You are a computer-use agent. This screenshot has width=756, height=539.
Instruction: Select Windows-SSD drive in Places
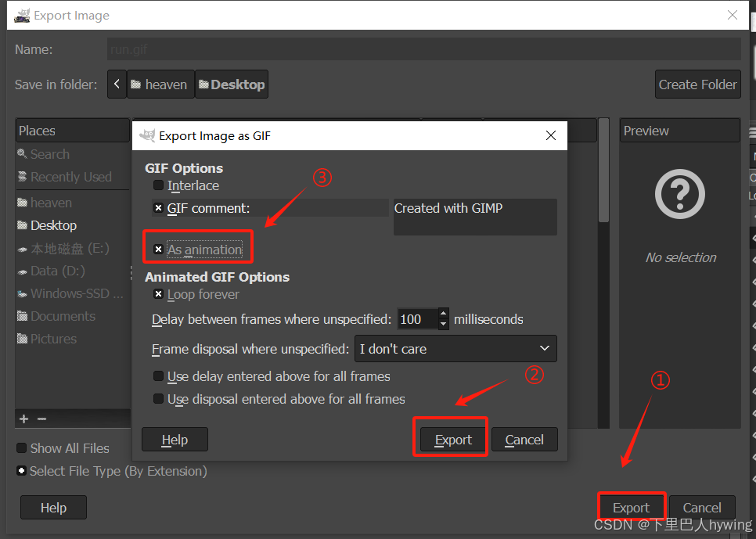click(72, 293)
